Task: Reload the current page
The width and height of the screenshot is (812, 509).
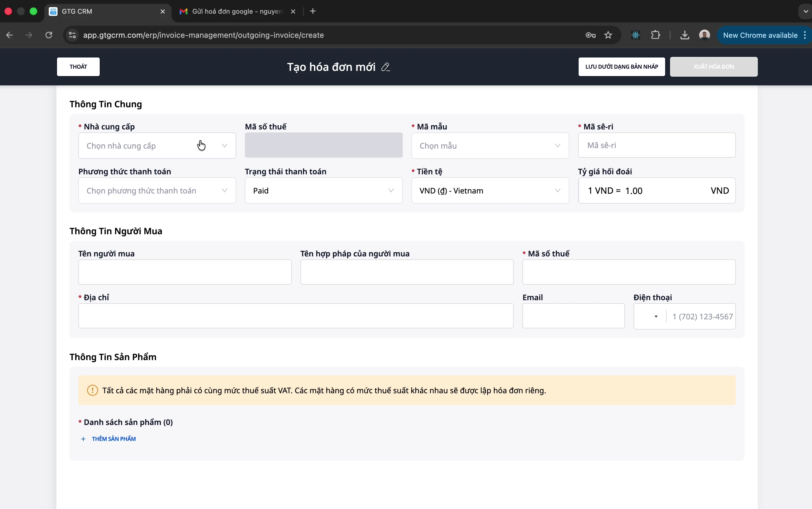Action: pos(49,35)
